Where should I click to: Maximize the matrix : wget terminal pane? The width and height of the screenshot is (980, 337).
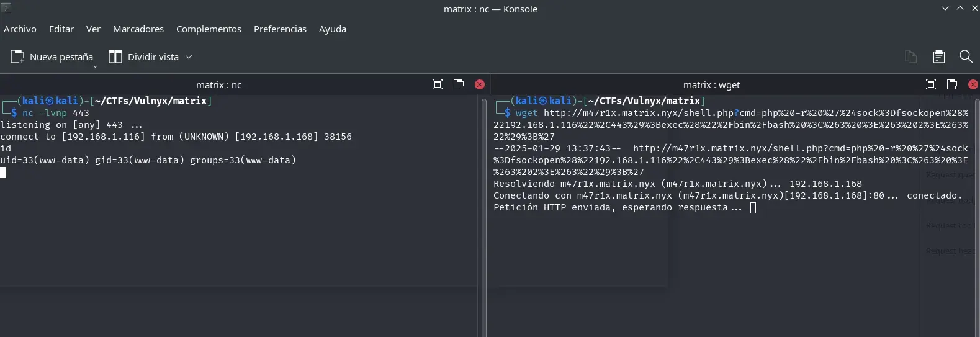931,84
